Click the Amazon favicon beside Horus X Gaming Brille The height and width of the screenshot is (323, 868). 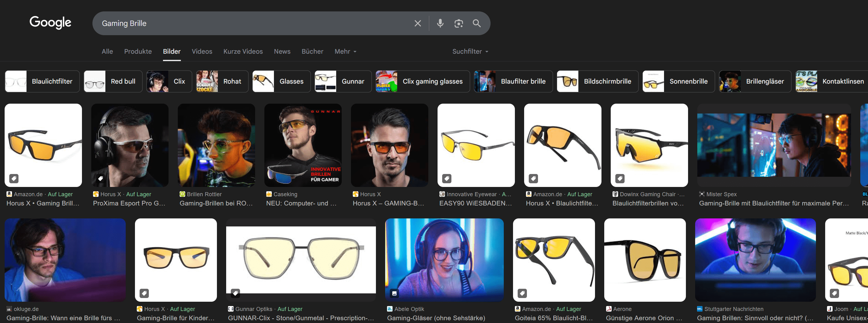[x=9, y=194]
